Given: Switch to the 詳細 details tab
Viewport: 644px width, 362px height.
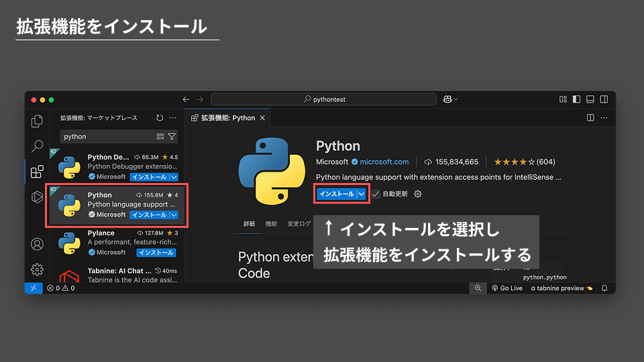Looking at the screenshot, I should [x=250, y=224].
